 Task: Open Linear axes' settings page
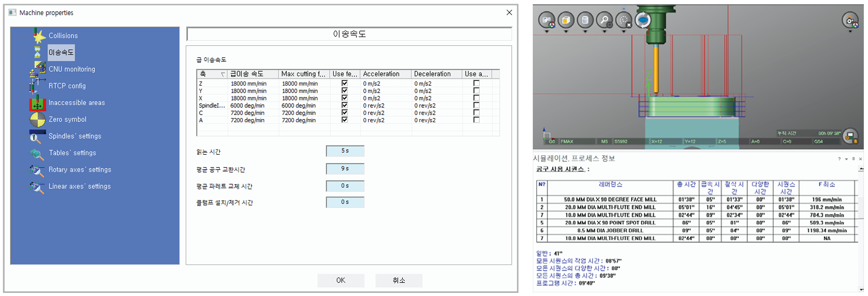pos(79,186)
